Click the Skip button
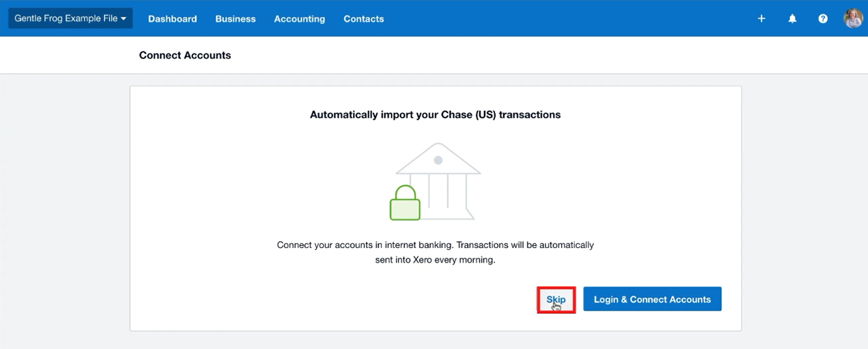The height and width of the screenshot is (349, 868). 556,299
